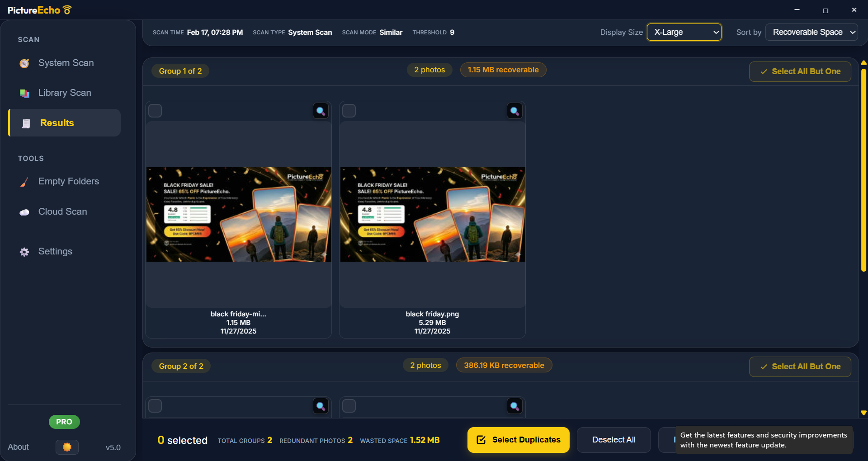Image resolution: width=868 pixels, height=461 pixels.
Task: Open Settings via the gear icon
Action: pyautogui.click(x=24, y=252)
